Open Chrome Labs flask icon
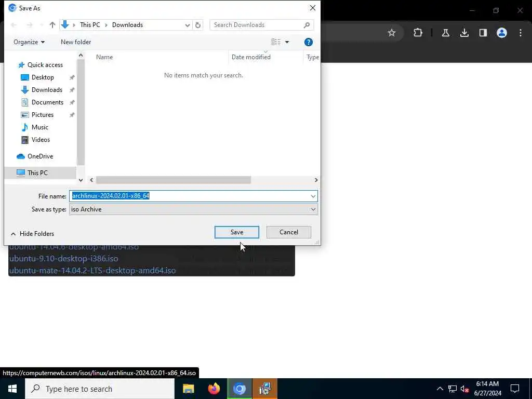This screenshot has height=399, width=532. point(445,33)
